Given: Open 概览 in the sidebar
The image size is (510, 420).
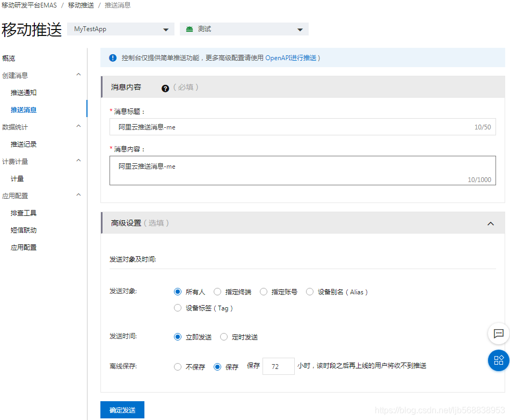Looking at the screenshot, I should 9,58.
